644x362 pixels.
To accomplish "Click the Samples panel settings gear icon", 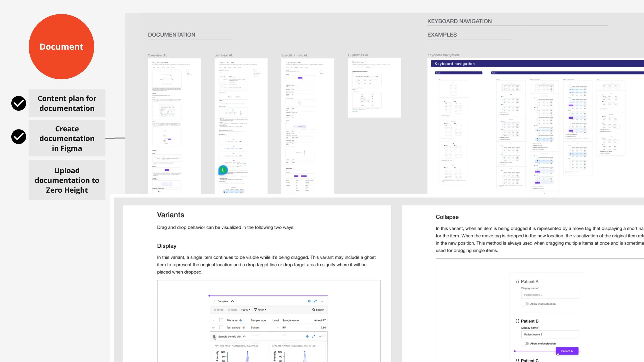I will tap(309, 301).
